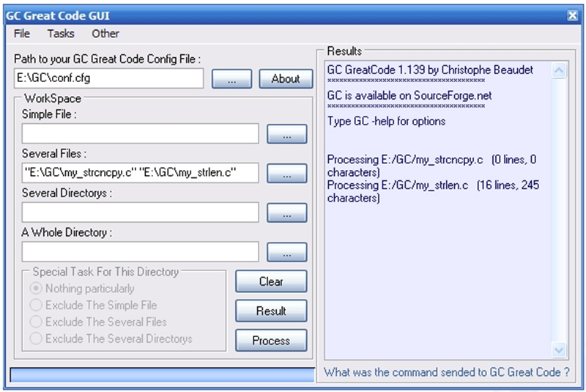Open the Tasks menu
Viewport: 586px width, 392px height.
tap(61, 34)
